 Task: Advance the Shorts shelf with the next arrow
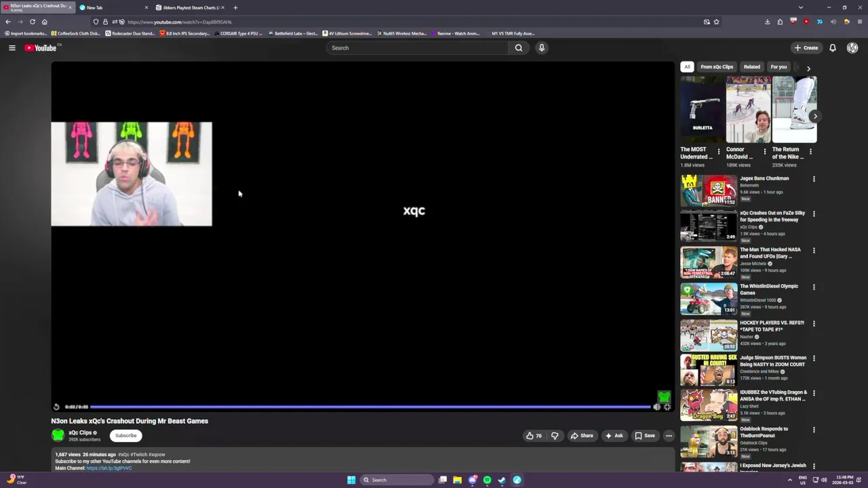[815, 117]
